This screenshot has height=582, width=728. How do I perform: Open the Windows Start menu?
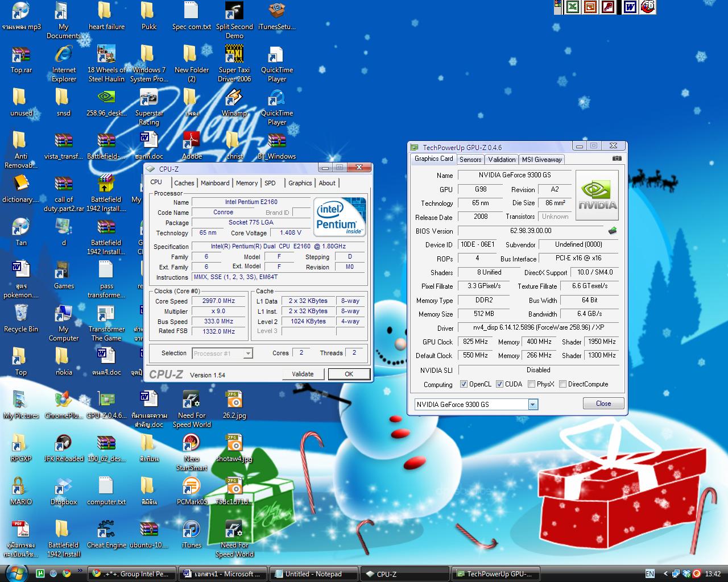[x=15, y=573]
